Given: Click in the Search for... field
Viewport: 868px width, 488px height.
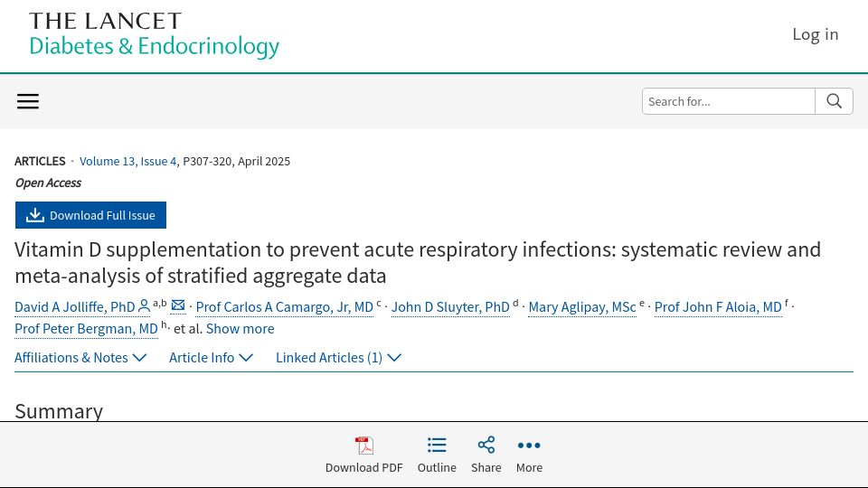Looking at the screenshot, I should coord(729,101).
